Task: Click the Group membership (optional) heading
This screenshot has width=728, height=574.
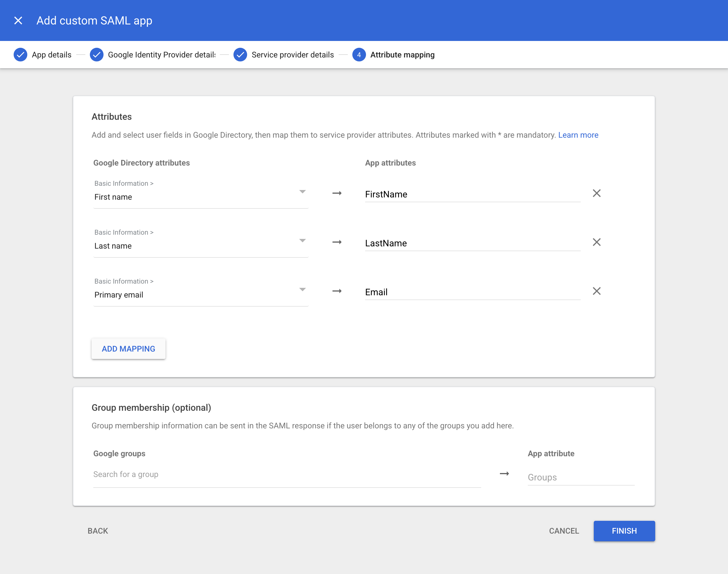Action: click(x=151, y=408)
